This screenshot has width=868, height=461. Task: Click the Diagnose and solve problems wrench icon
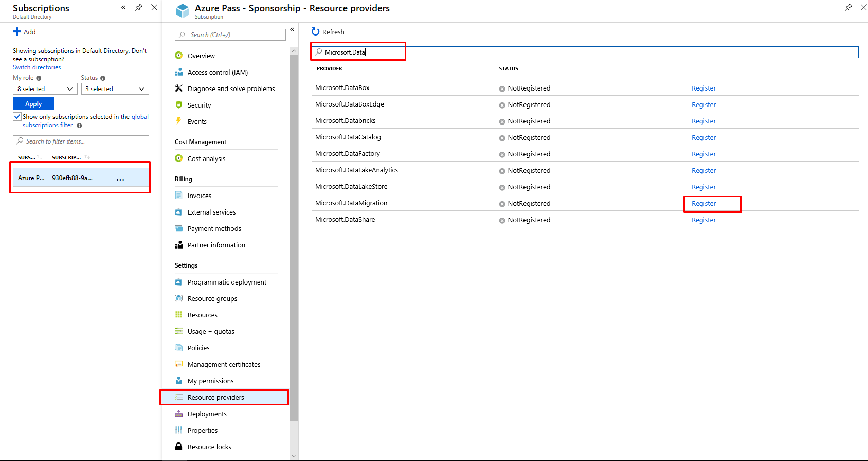[178, 88]
